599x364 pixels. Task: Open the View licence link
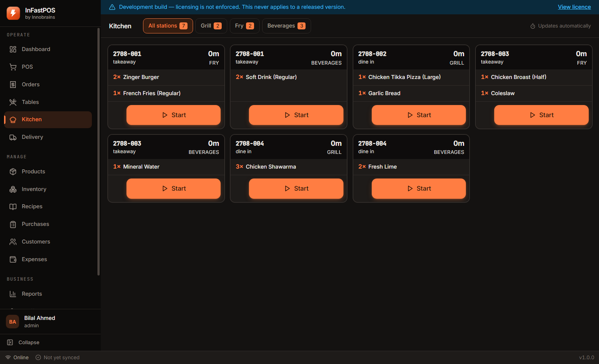pyautogui.click(x=574, y=7)
